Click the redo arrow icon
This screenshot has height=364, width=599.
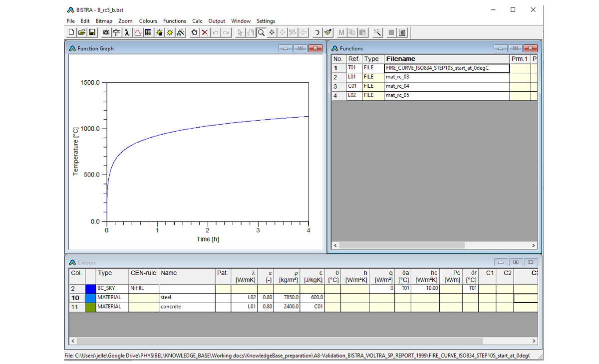[226, 32]
